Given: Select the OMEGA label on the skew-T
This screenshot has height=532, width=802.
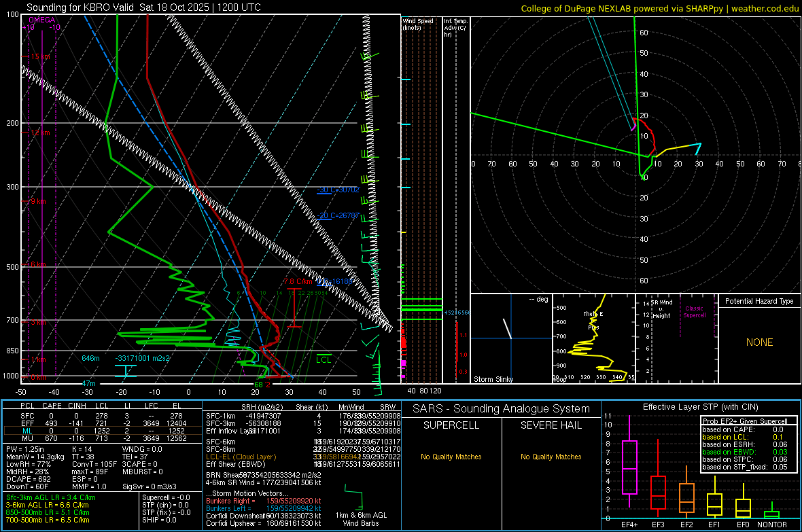Looking at the screenshot, I should 41,20.
